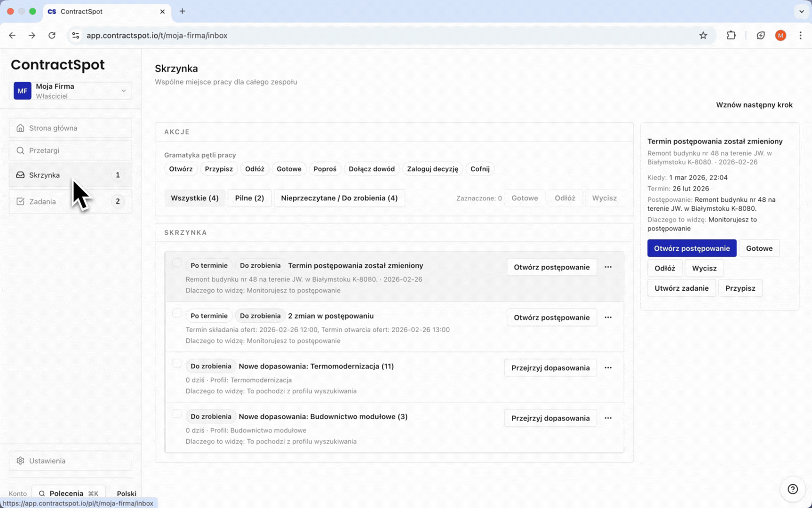Screen dimensions: 812x508
Task: Click blue Otwórz postępowanie button in detail panel
Action: coord(692,248)
